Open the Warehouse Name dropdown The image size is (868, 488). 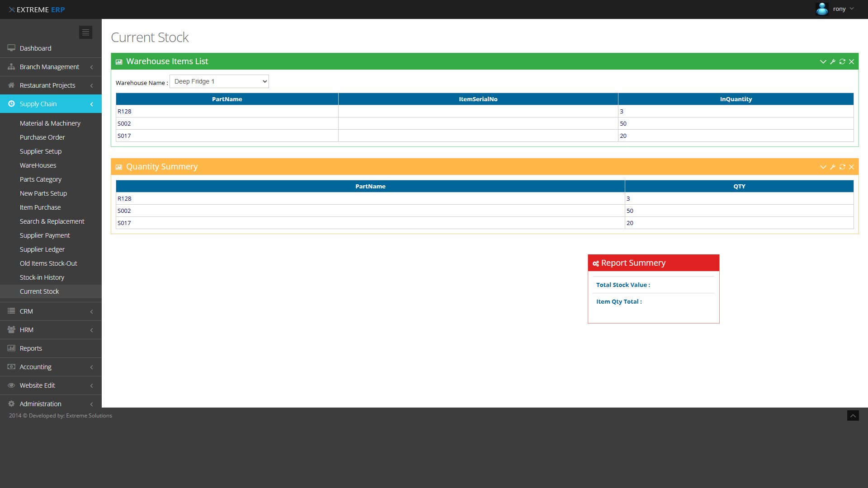pyautogui.click(x=219, y=81)
